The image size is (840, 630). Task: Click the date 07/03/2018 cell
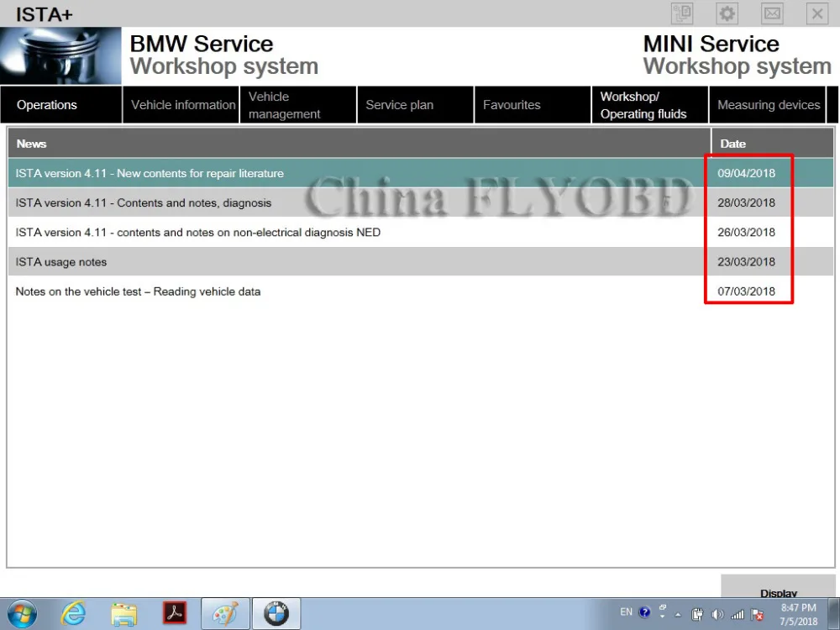pyautogui.click(x=746, y=291)
